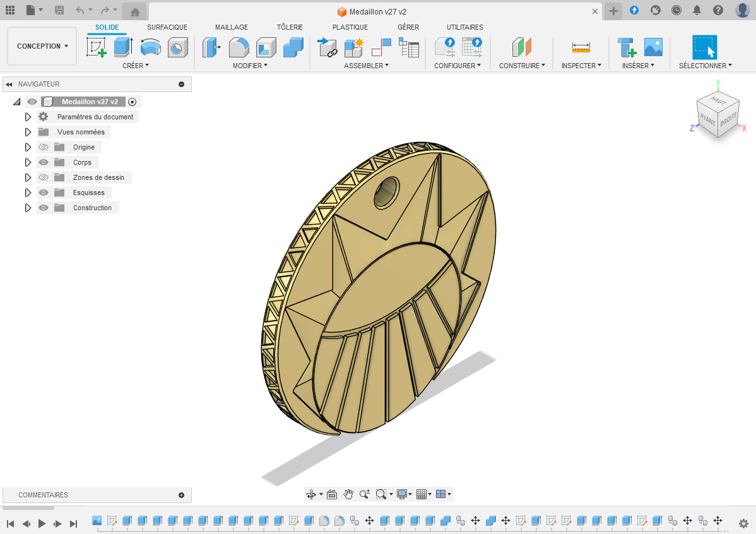The width and height of the screenshot is (756, 534).
Task: Open the CONCEPTION workspace dropdown
Action: pyautogui.click(x=42, y=46)
